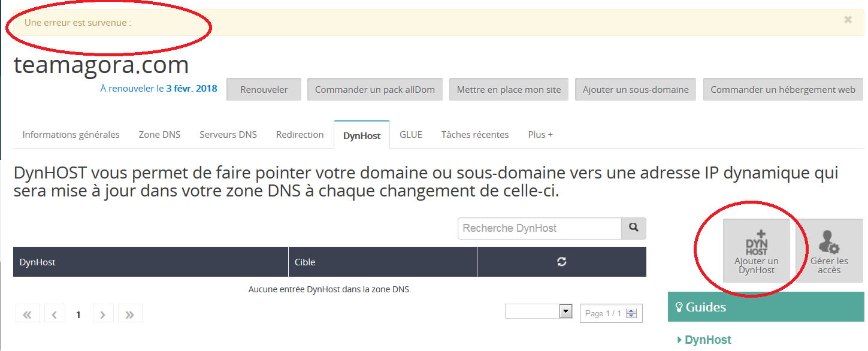Click the Renouveler button
Image resolution: width=868 pixels, height=351 pixels.
pos(264,89)
